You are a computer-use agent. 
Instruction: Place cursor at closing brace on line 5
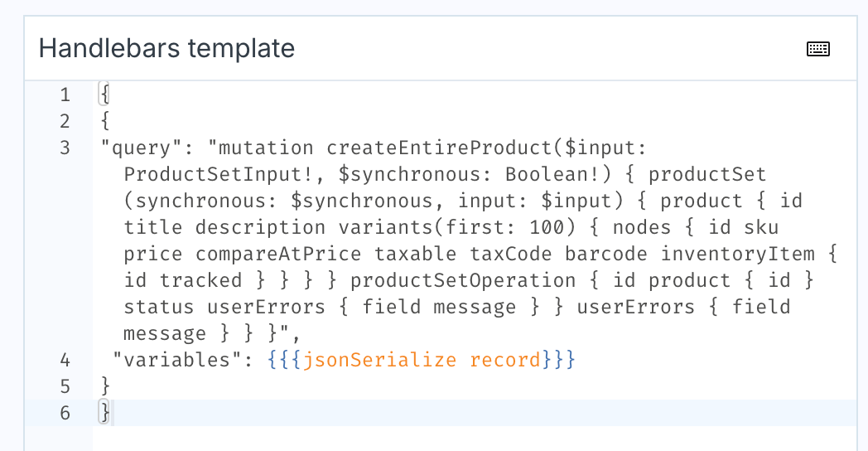click(x=105, y=386)
